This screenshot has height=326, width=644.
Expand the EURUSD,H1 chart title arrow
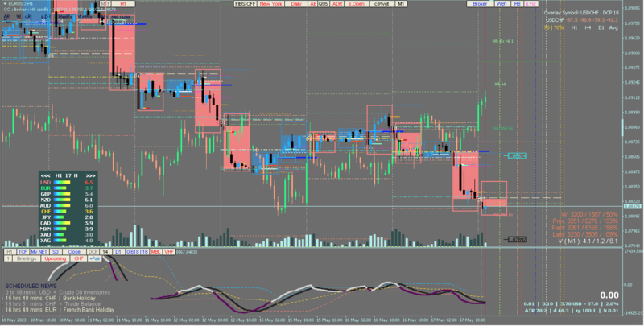click(x=6, y=4)
